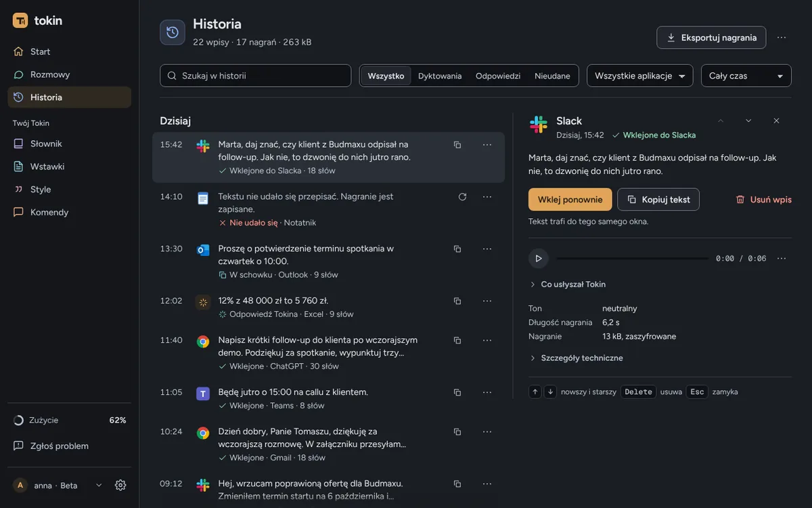Delete the entry with Usuń wpis
This screenshot has width=812, height=508.
763,200
